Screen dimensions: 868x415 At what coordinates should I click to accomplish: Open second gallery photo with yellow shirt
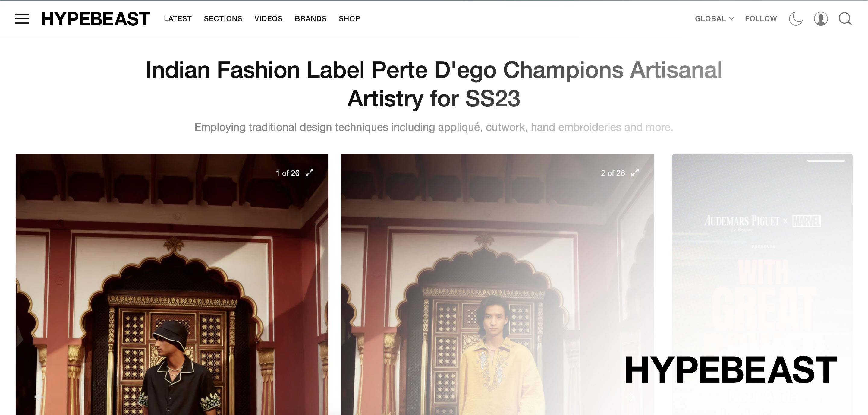click(497, 284)
